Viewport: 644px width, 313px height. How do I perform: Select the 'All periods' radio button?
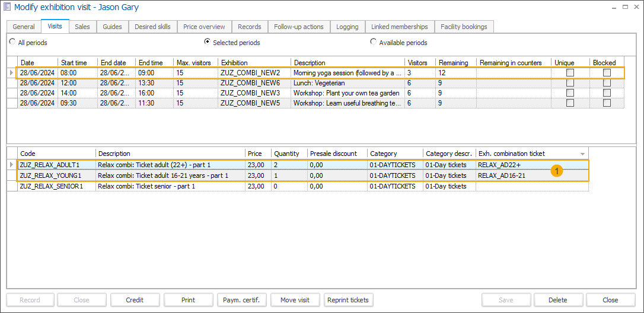[x=13, y=42]
